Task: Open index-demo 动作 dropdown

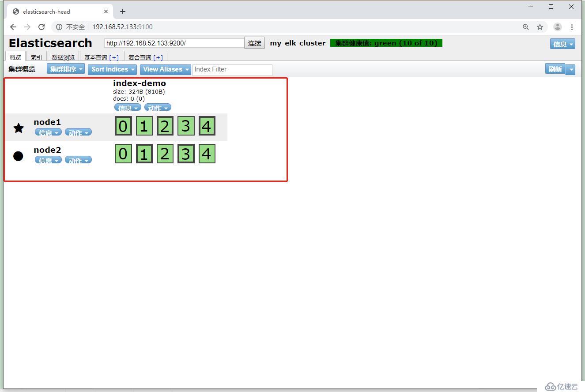Action: 158,108
